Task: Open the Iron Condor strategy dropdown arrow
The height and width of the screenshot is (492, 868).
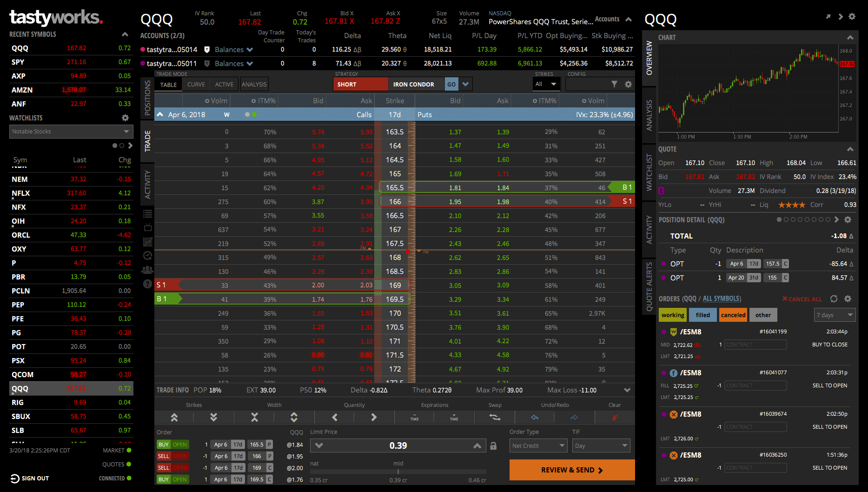Action: 465,84
